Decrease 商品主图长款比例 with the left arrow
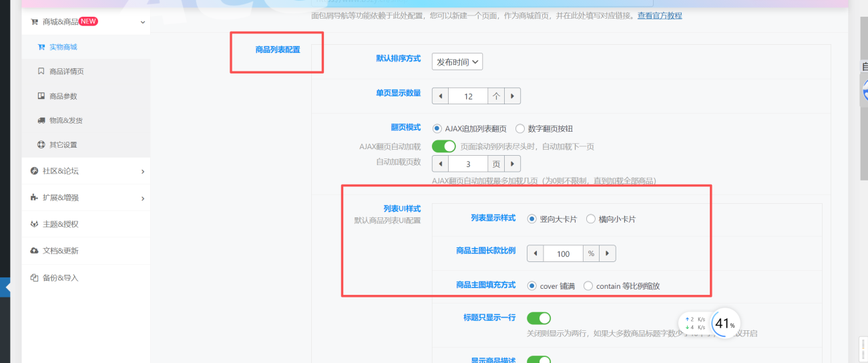Image resolution: width=868 pixels, height=363 pixels. click(535, 254)
